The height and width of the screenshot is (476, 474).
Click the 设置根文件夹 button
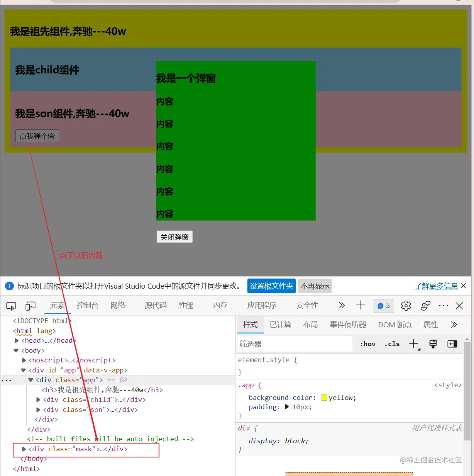271,286
